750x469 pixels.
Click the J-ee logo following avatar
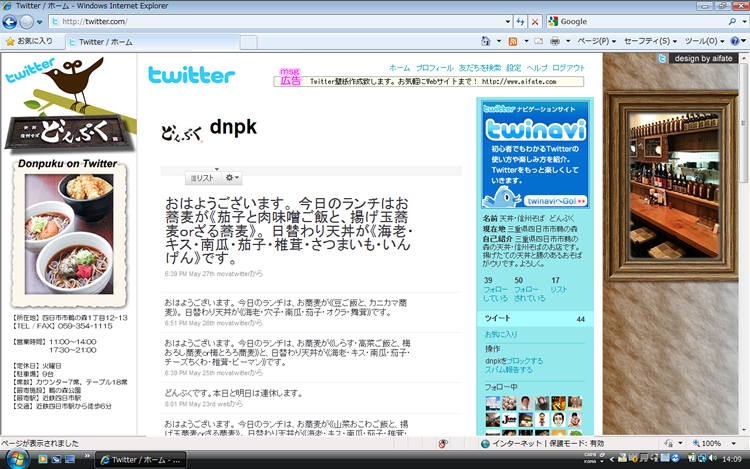pos(509,420)
